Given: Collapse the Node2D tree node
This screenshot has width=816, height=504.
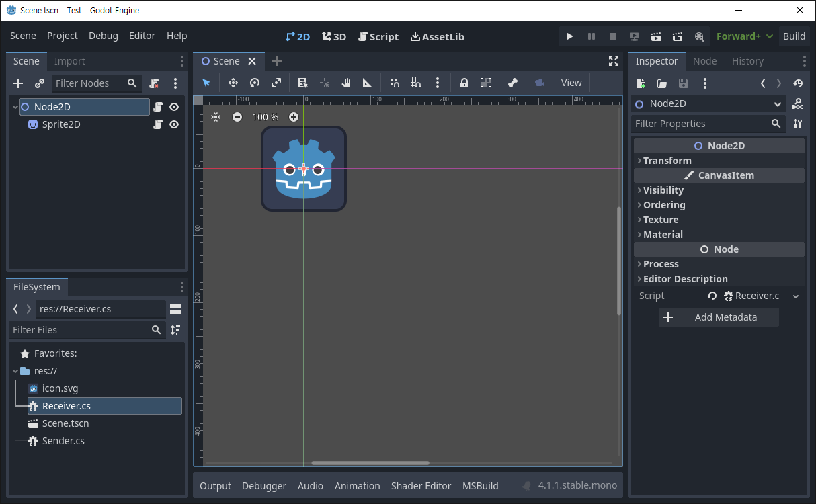Looking at the screenshot, I should click(15, 107).
